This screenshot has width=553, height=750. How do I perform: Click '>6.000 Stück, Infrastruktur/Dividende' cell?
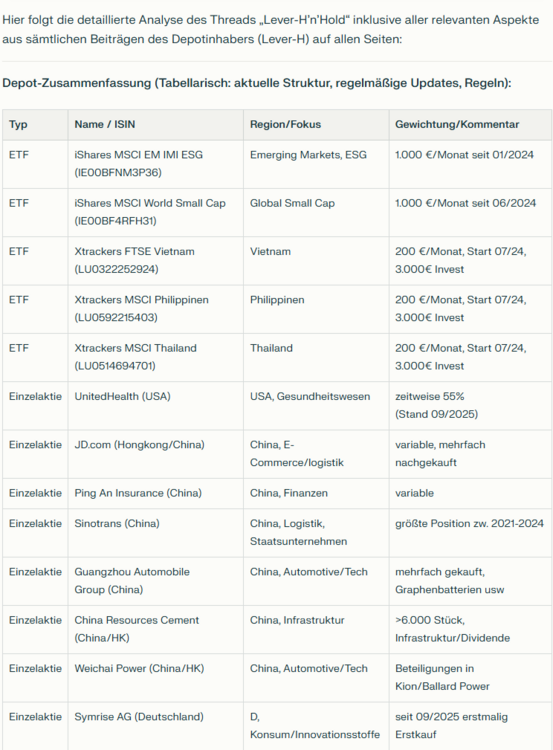470,629
